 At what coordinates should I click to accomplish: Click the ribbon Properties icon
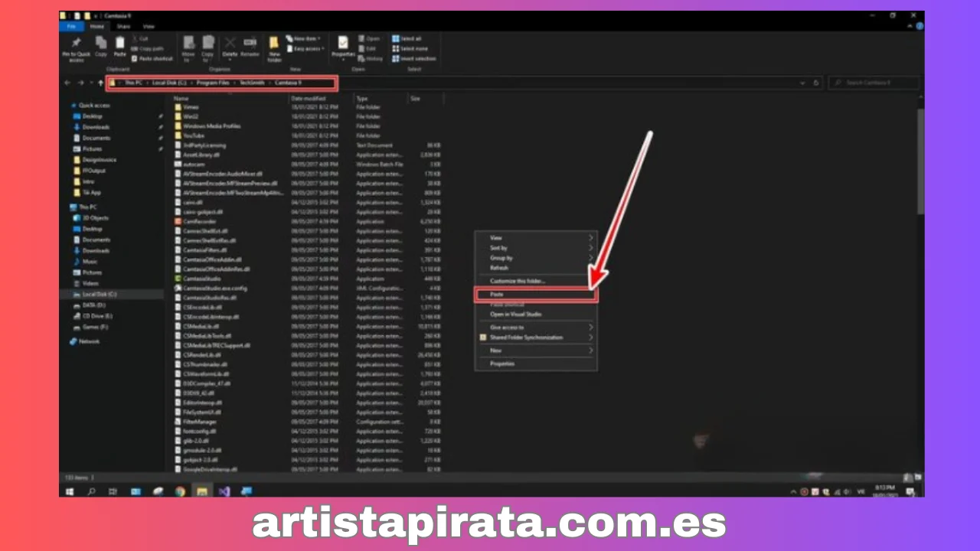[343, 47]
